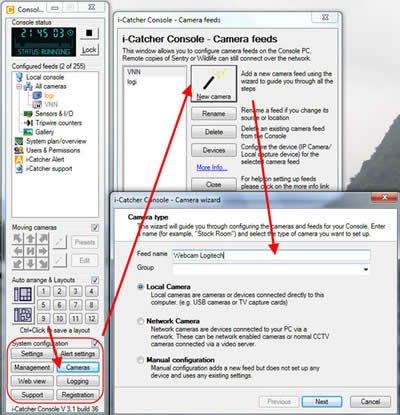Select layout number 4 button

click(x=91, y=291)
